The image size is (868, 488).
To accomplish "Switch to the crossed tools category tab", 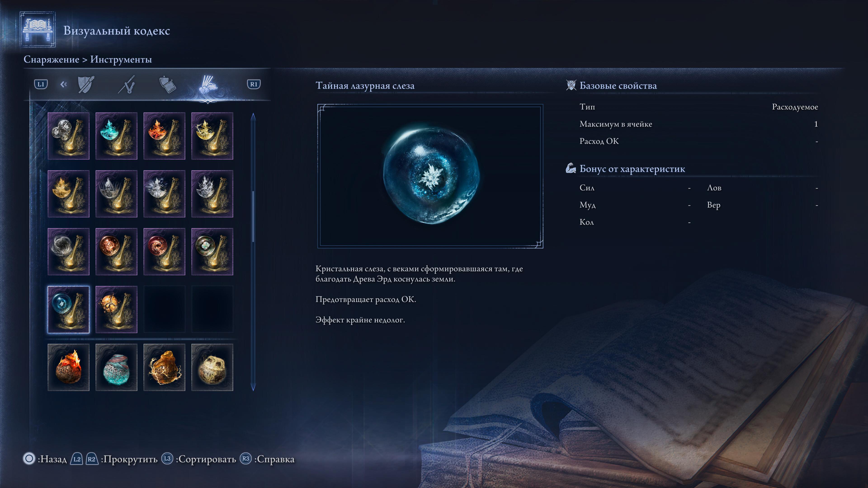I will click(127, 84).
